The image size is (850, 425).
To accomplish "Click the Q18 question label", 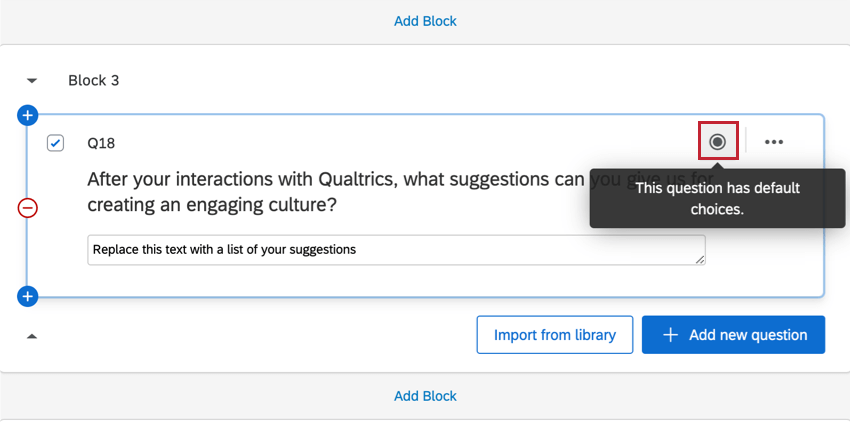I will pyautogui.click(x=101, y=143).
